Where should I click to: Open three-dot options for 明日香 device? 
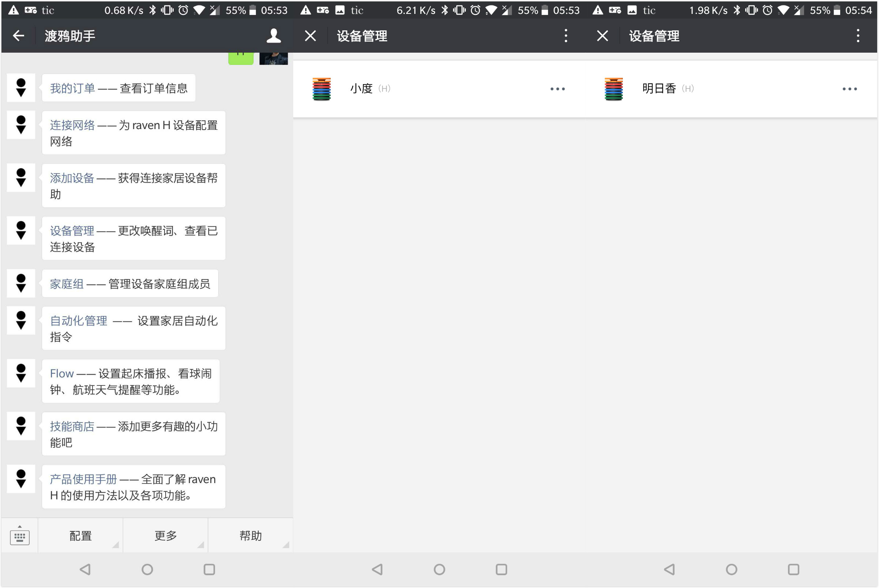tap(849, 89)
